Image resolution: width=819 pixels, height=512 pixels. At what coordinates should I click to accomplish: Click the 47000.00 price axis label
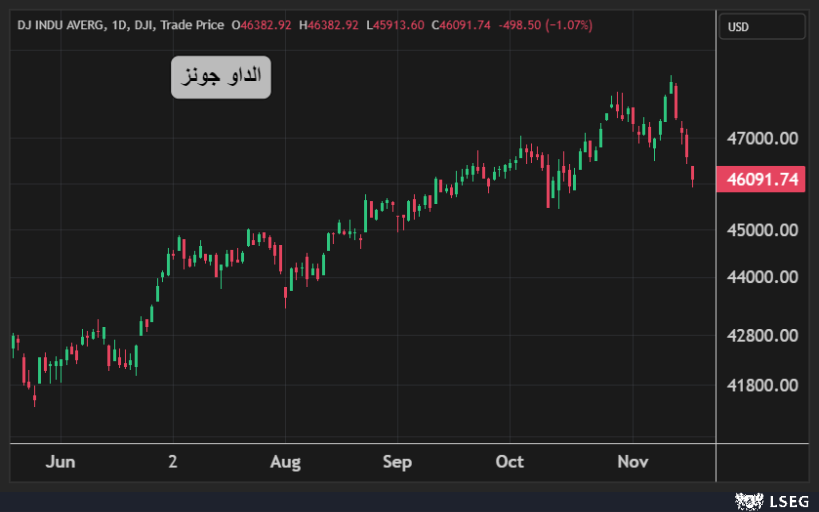point(763,139)
